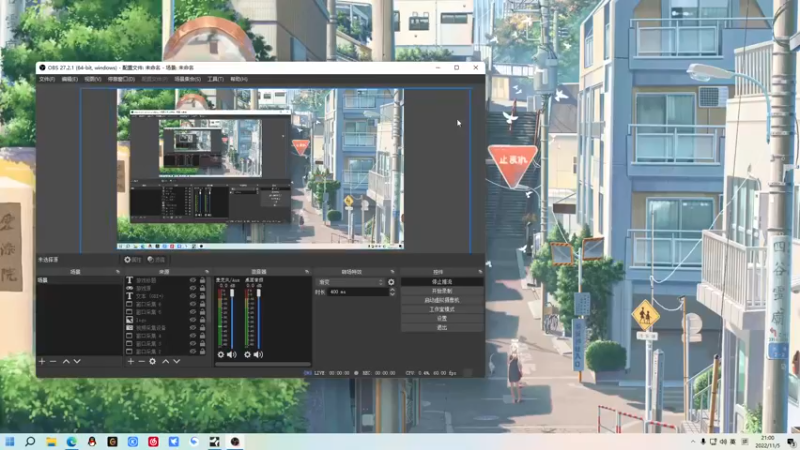Click the 停止推流 stop streaming button

click(x=441, y=282)
